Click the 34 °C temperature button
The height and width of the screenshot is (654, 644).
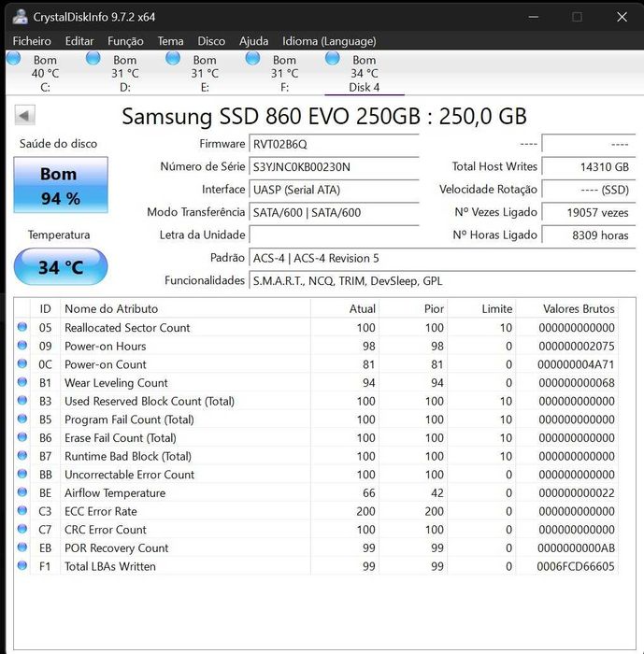coord(61,266)
